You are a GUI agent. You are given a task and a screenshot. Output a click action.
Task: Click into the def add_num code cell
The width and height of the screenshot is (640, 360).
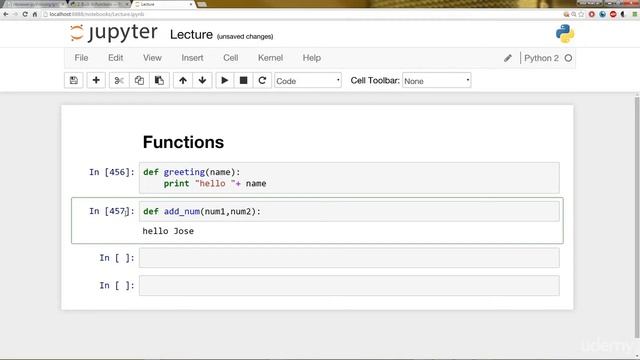(349, 211)
